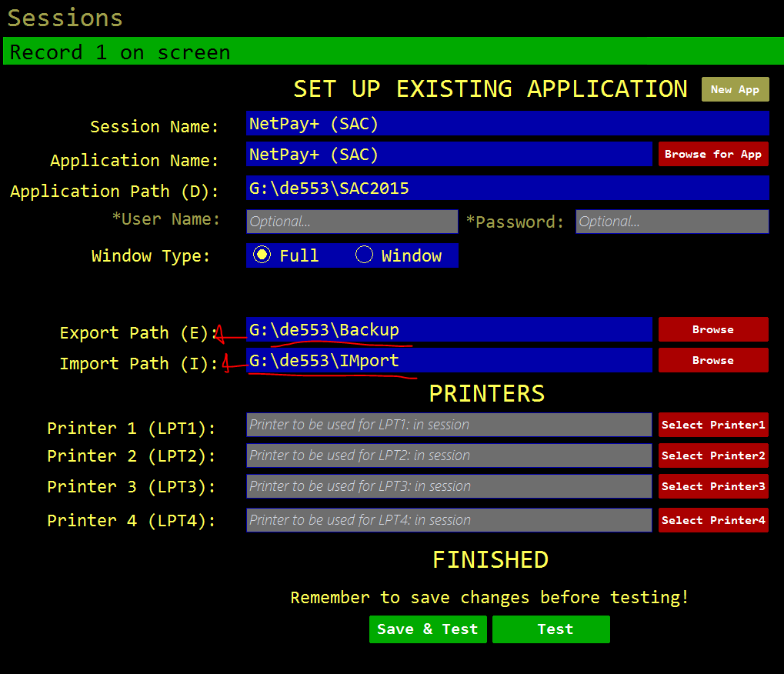Image resolution: width=784 pixels, height=674 pixels.
Task: Click the 'Export Path (E):' label
Action: pos(139,333)
